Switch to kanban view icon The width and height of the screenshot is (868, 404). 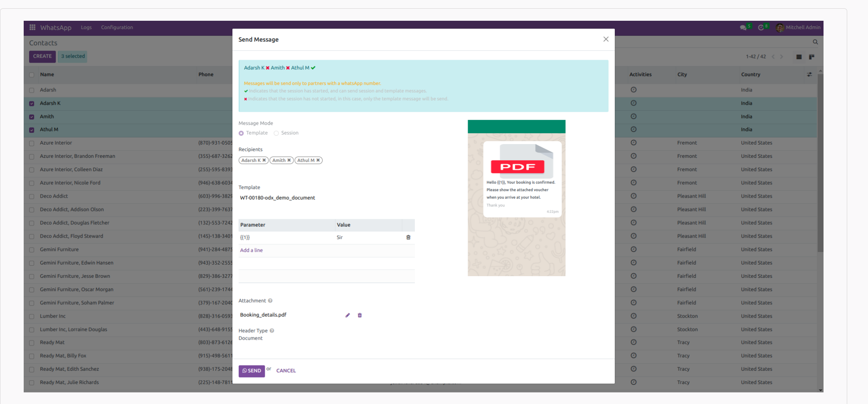point(811,57)
